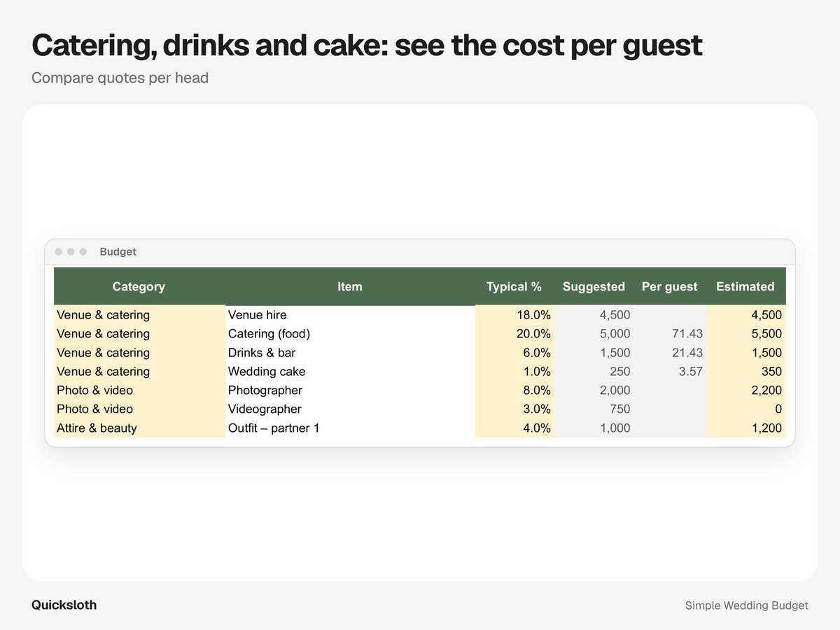Image resolution: width=840 pixels, height=630 pixels.
Task: Click the Typical % column header
Action: click(514, 286)
